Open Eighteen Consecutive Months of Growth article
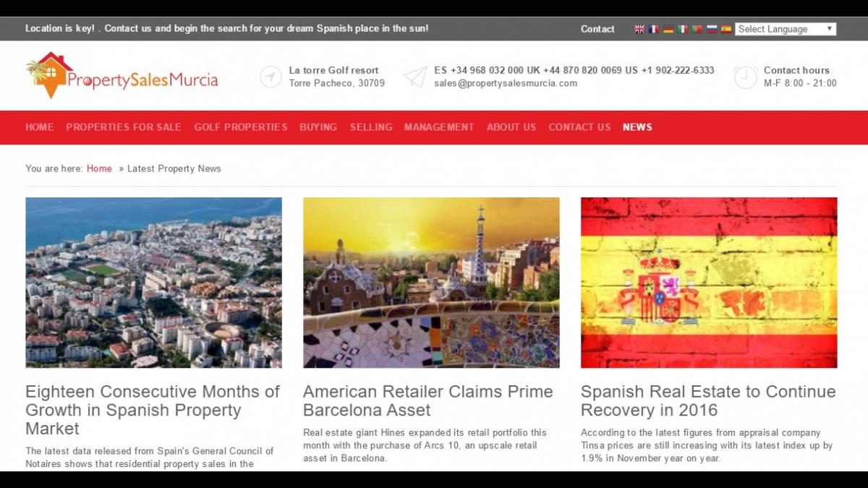Image resolution: width=868 pixels, height=488 pixels. click(x=153, y=410)
